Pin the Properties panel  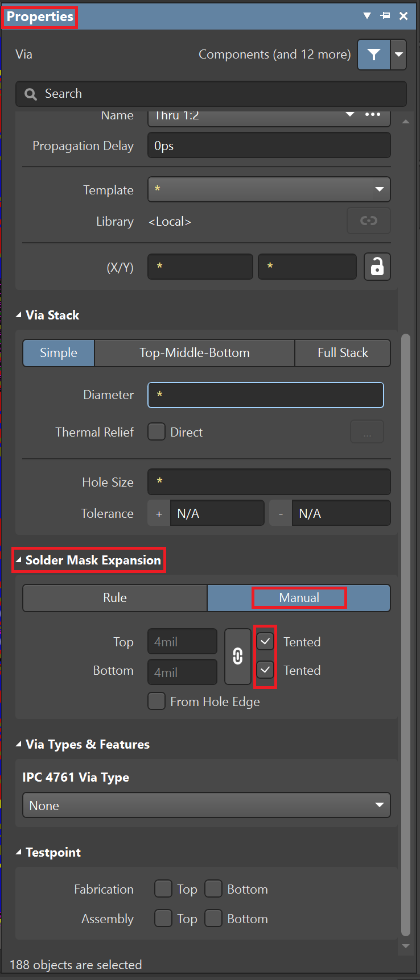coord(385,16)
